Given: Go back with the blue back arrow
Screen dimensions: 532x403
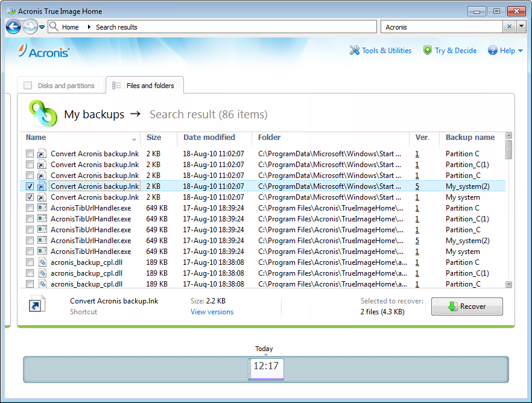Looking at the screenshot, I should tap(13, 27).
